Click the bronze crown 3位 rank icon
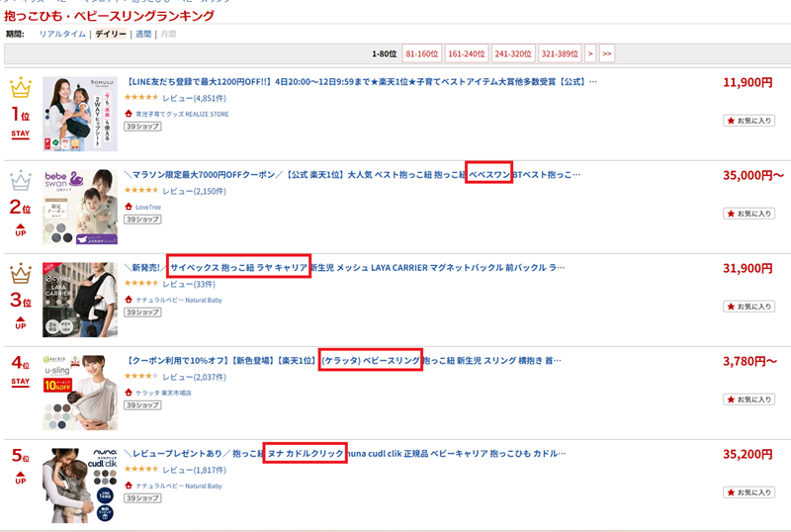 [21, 274]
